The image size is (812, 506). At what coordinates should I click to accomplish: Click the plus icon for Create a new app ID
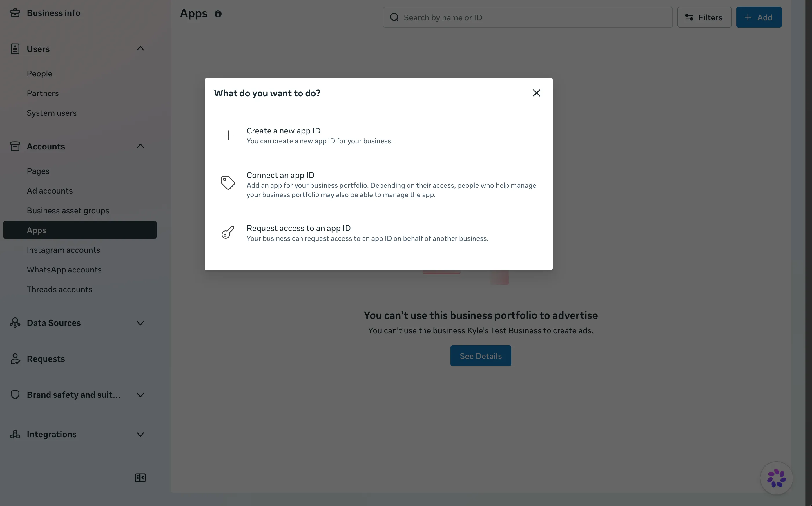[x=228, y=135]
